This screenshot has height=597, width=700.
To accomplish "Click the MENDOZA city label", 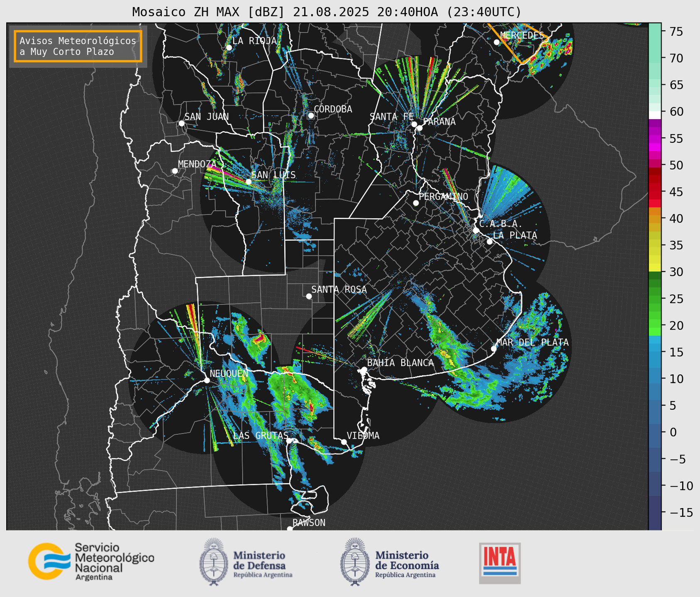I will pyautogui.click(x=198, y=164).
